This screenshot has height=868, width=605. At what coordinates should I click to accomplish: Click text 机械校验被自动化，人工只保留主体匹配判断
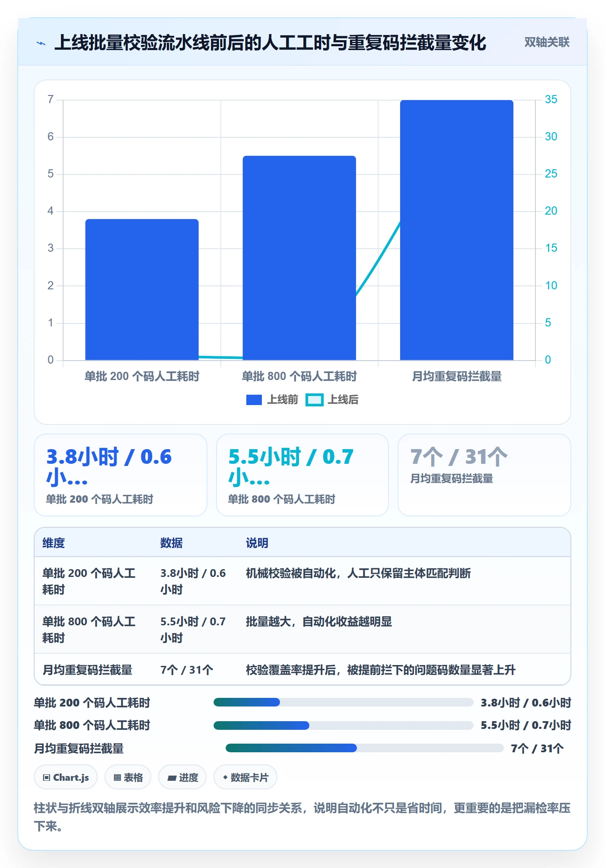point(358,573)
